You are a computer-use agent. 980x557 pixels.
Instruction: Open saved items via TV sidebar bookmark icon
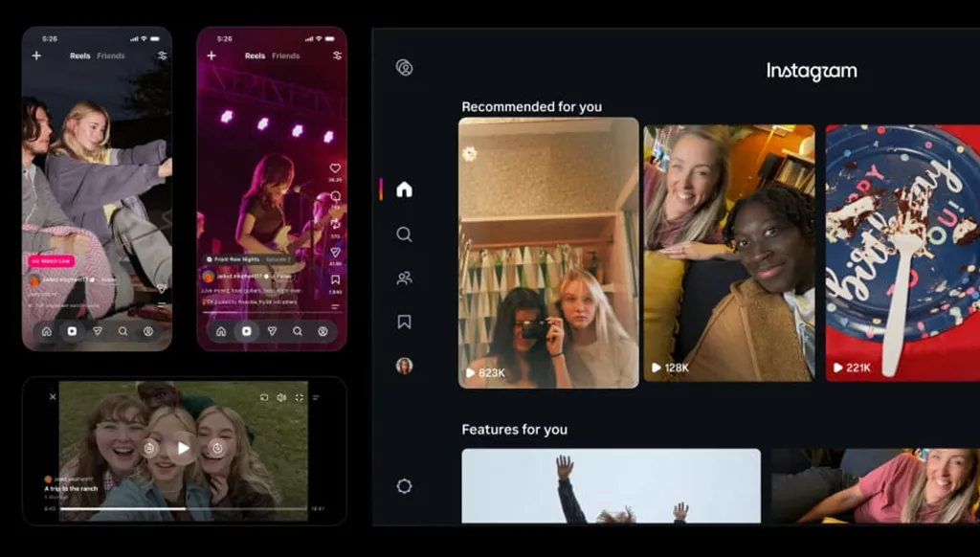point(405,322)
